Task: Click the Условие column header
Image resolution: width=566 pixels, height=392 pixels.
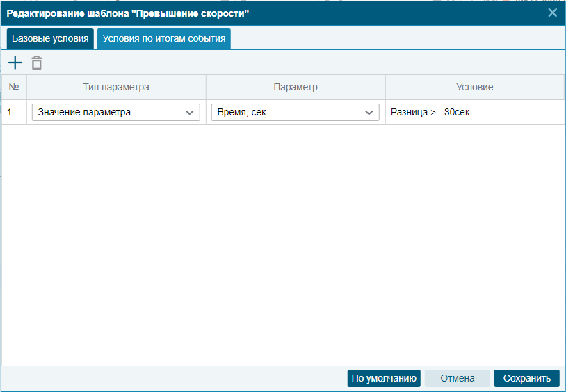Action: coord(474,87)
